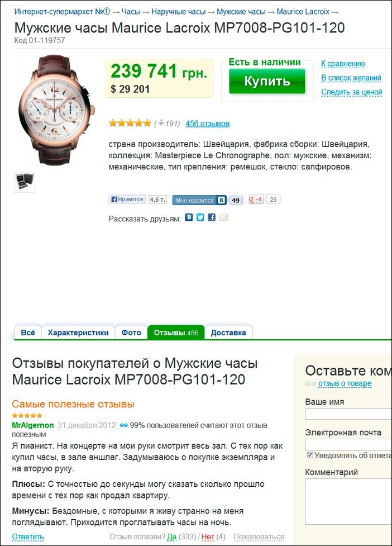Open the Характеристики tab
The width and height of the screenshot is (392, 546).
78,333
